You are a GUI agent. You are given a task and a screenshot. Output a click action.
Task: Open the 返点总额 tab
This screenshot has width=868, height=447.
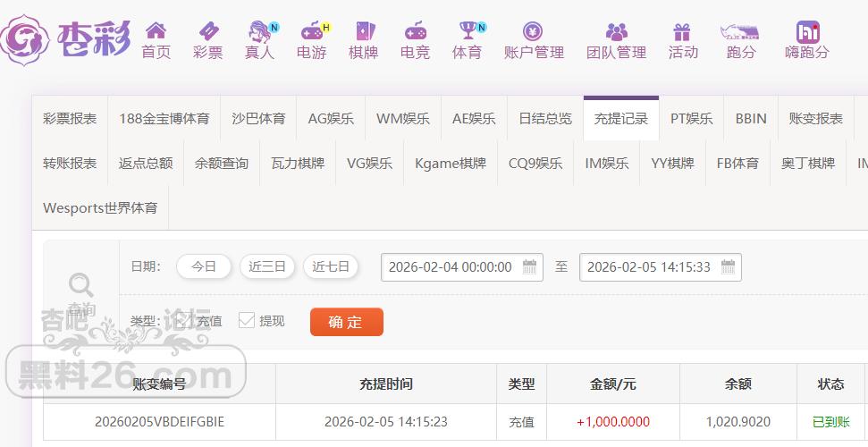146,164
